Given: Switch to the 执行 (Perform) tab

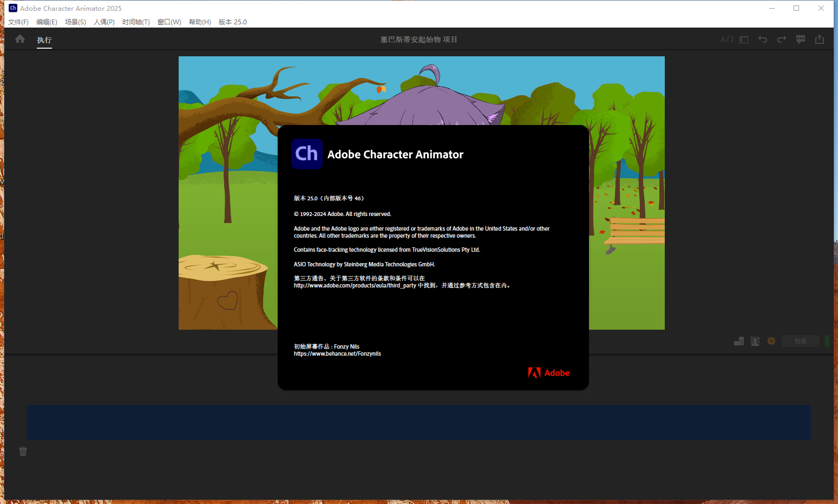Looking at the screenshot, I should click(x=44, y=40).
